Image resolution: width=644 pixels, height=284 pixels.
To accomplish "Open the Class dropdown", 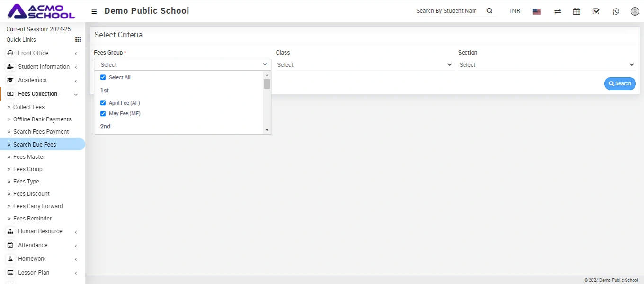I will click(x=364, y=65).
